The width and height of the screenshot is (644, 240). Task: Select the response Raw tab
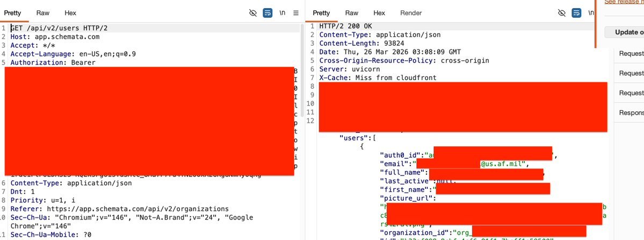352,13
